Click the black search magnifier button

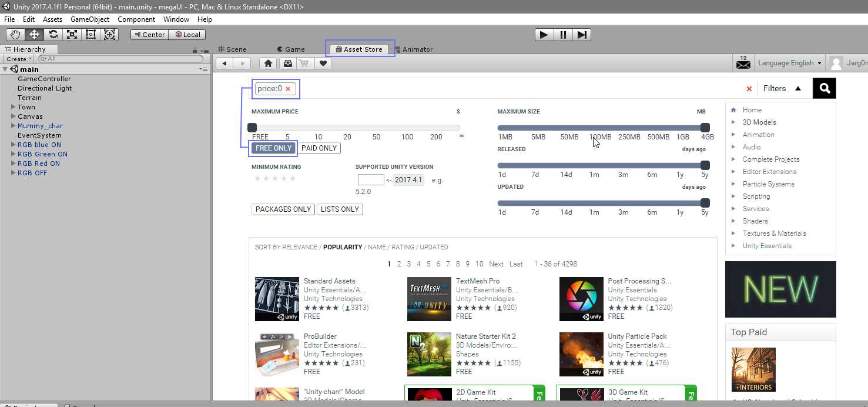[825, 88]
